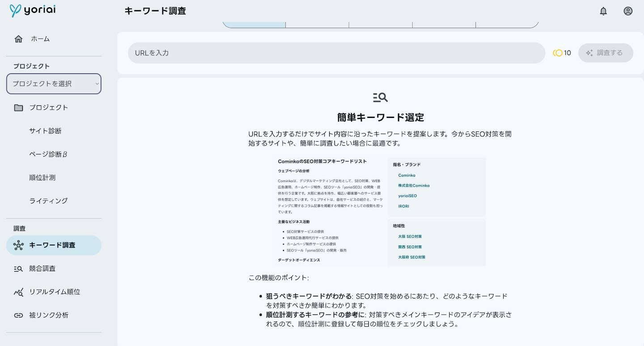Click the coin credits icon
This screenshot has height=346, width=644.
[558, 53]
